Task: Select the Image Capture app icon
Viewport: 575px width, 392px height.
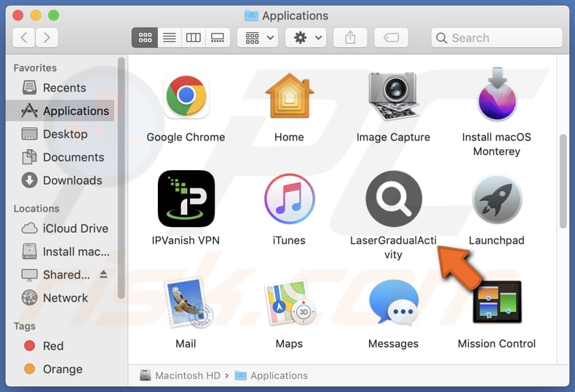Action: click(393, 96)
